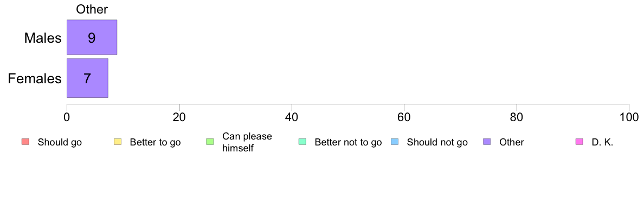Click the pink D. K. legend swatch

pyautogui.click(x=579, y=142)
